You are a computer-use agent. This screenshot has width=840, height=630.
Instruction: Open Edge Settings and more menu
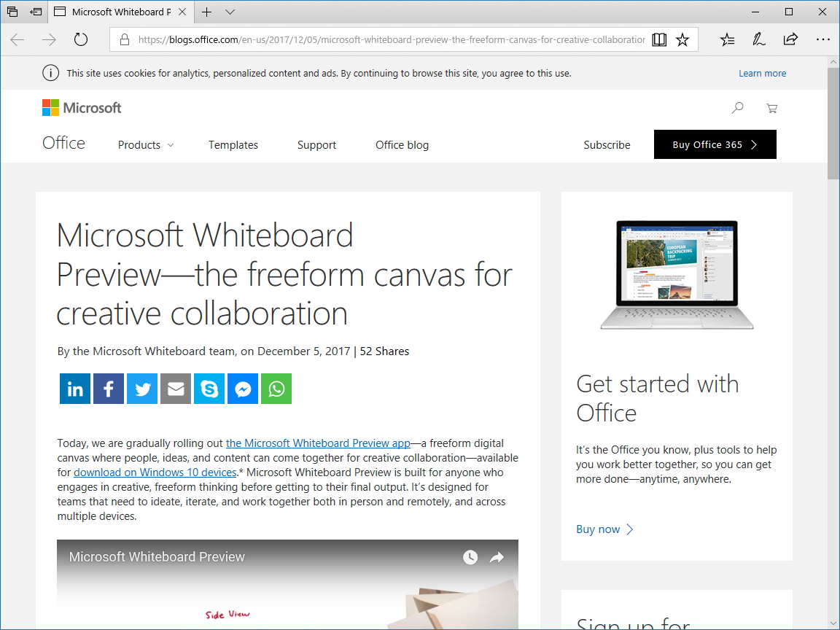(822, 39)
